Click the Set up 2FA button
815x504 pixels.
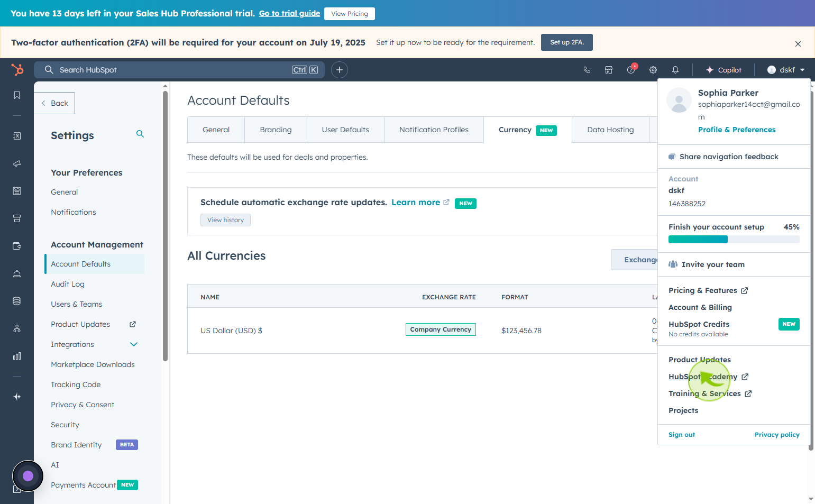[567, 42]
